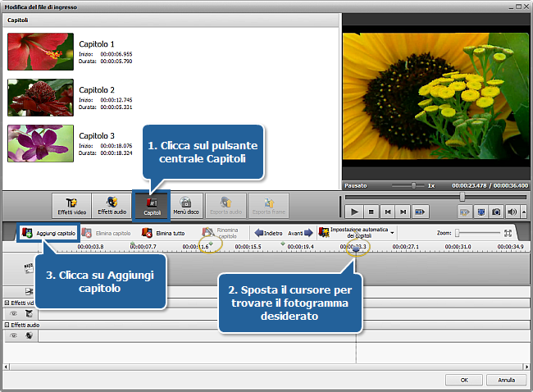The width and height of the screenshot is (533, 392).
Task: Click the Menù disco button
Action: [x=184, y=205]
